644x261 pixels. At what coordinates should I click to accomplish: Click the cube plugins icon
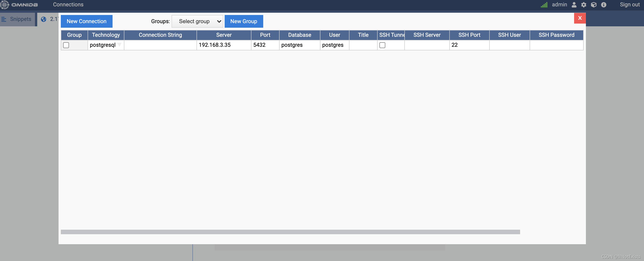pyautogui.click(x=593, y=5)
